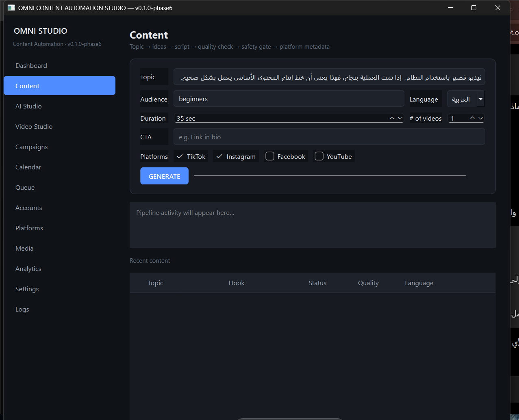Open the Media section
Image resolution: width=519 pixels, height=420 pixels.
pos(59,248)
